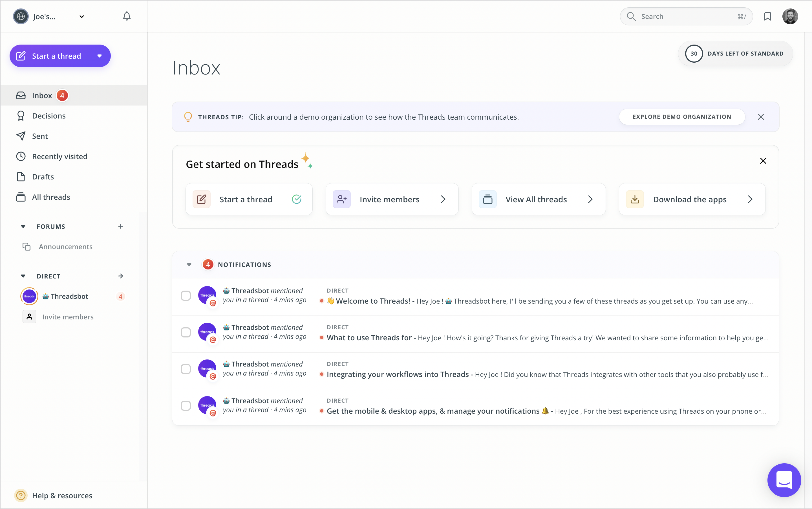The height and width of the screenshot is (509, 812).
Task: Open the Help & resources icon
Action: pos(21,495)
